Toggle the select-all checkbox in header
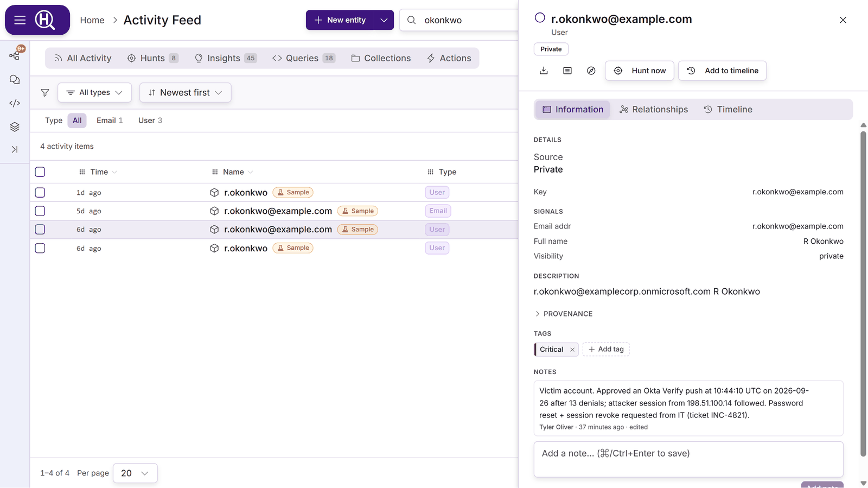868x488 pixels. coord(40,172)
